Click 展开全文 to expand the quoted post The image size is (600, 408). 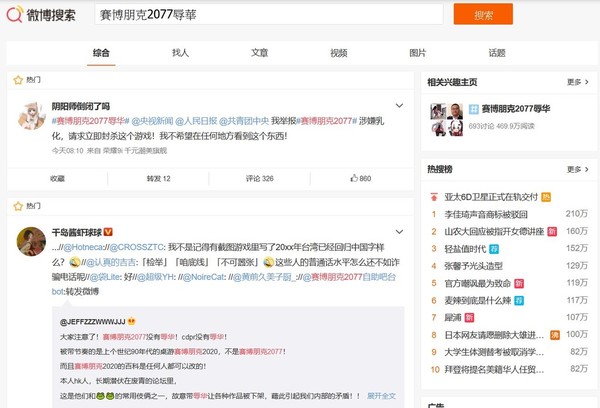click(381, 396)
